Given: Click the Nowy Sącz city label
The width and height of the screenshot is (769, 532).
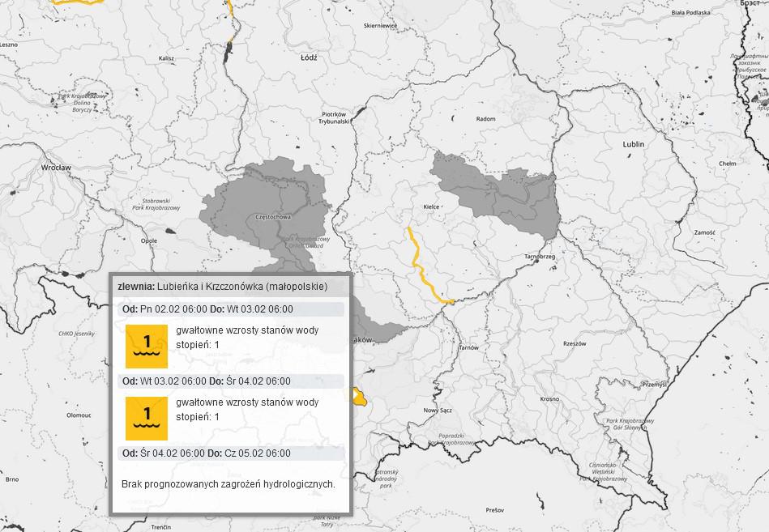Looking at the screenshot, I should [438, 411].
